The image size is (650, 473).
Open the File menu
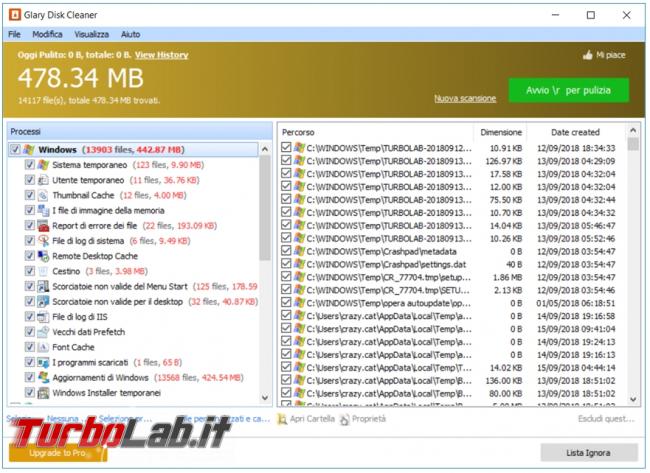pyautogui.click(x=15, y=34)
